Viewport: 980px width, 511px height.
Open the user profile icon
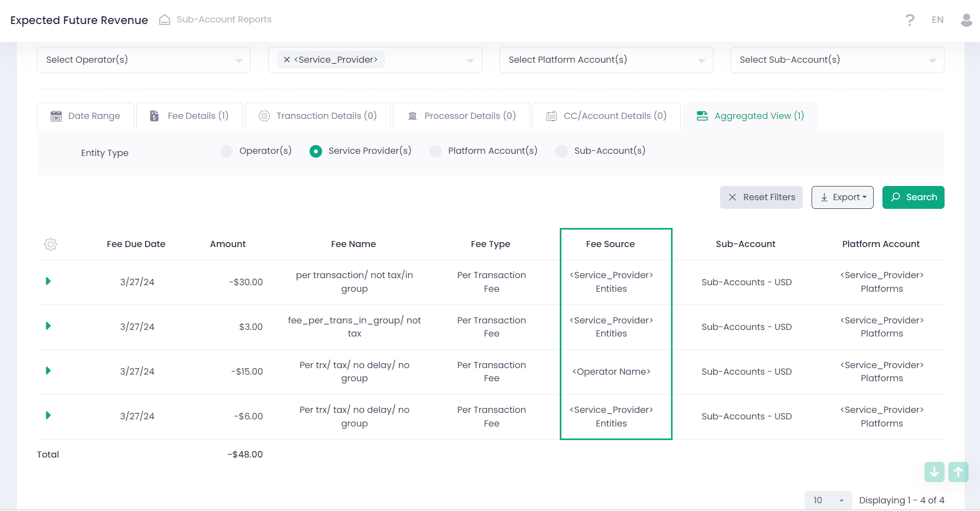(966, 20)
